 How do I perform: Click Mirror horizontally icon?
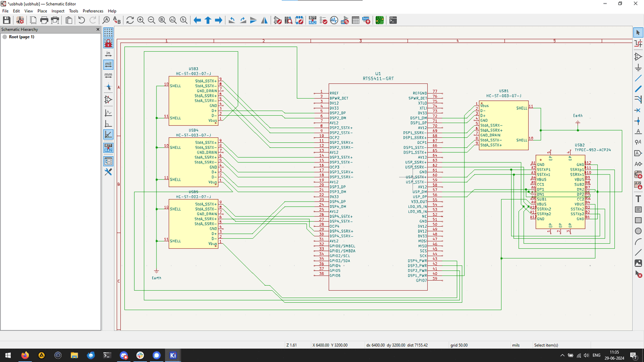(264, 20)
